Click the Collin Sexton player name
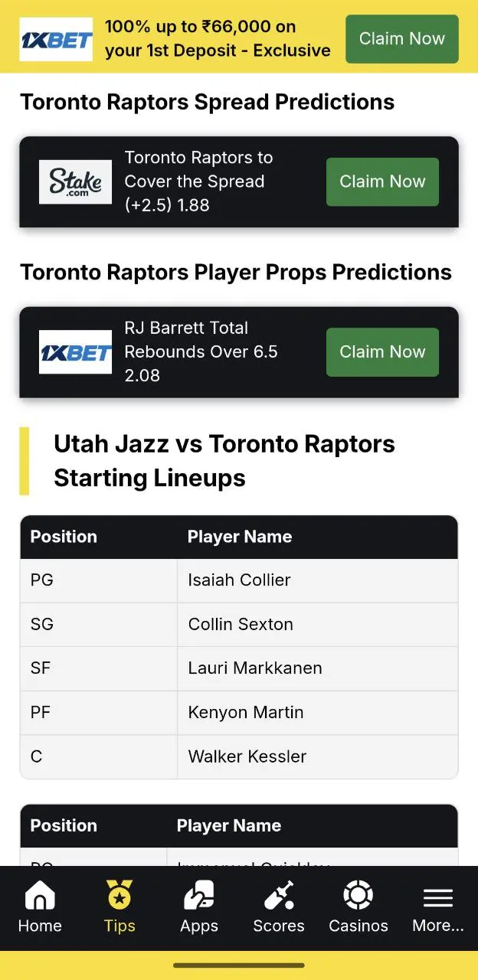The image size is (478, 980). pos(241,624)
